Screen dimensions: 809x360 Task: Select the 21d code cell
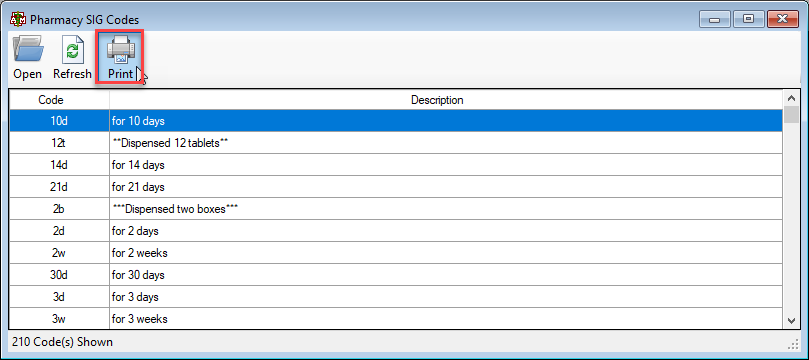pyautogui.click(x=59, y=187)
